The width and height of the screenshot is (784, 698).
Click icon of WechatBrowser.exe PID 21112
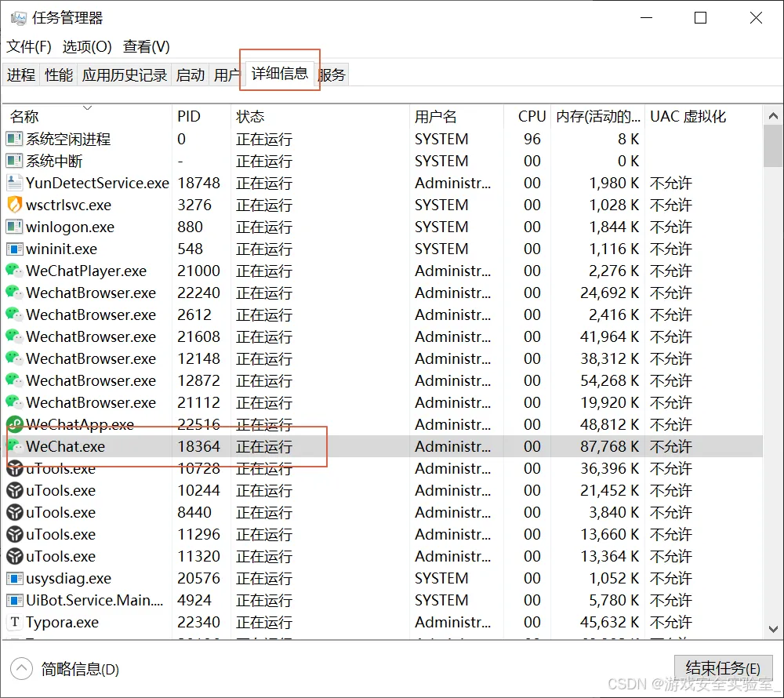pyautogui.click(x=14, y=402)
